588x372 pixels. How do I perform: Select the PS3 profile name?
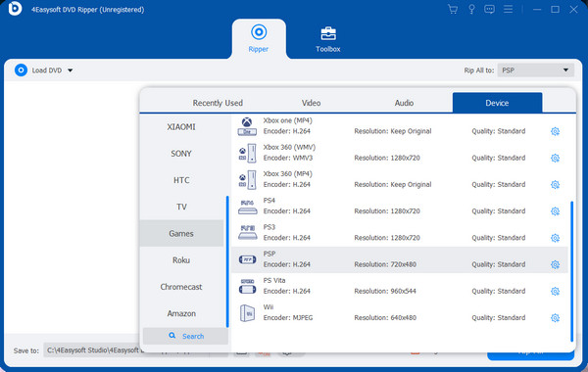269,227
